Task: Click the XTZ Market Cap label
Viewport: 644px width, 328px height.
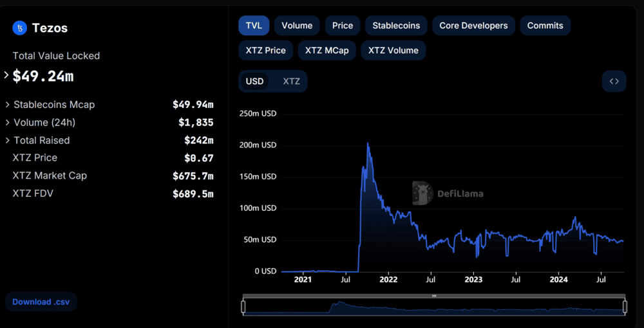Action: point(50,176)
